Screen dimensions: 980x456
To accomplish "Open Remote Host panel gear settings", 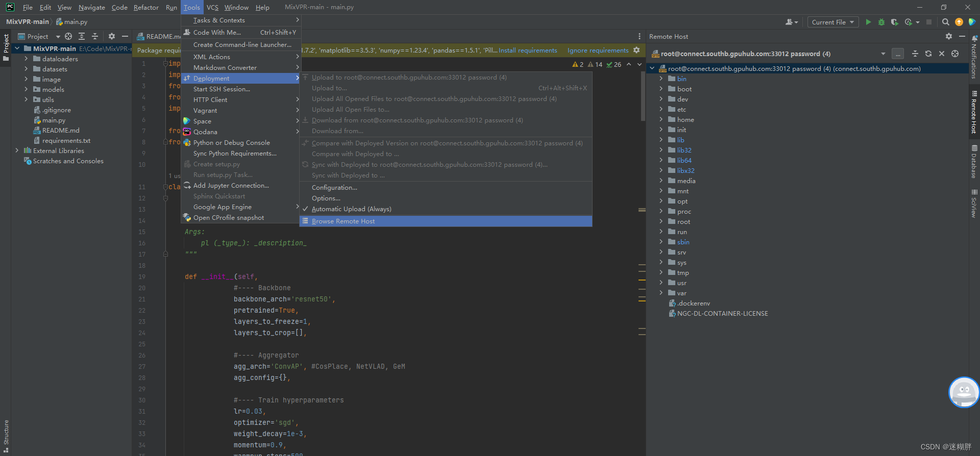I will pos(949,36).
